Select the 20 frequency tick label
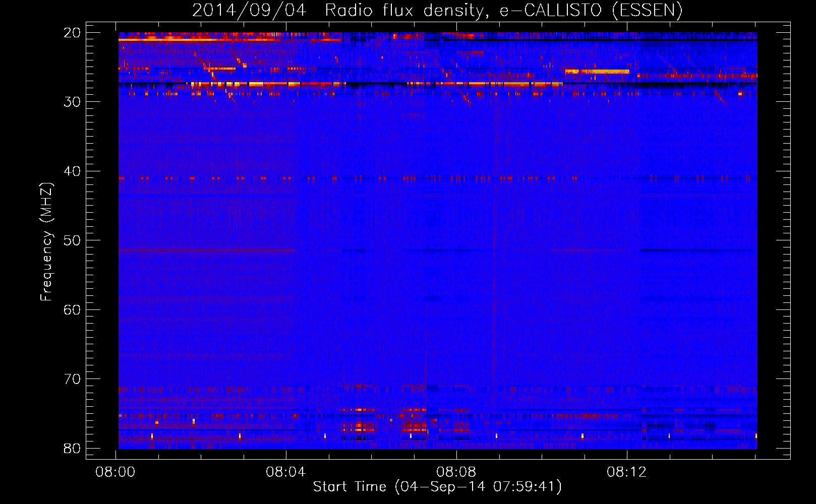The image size is (816, 504). coord(73,33)
